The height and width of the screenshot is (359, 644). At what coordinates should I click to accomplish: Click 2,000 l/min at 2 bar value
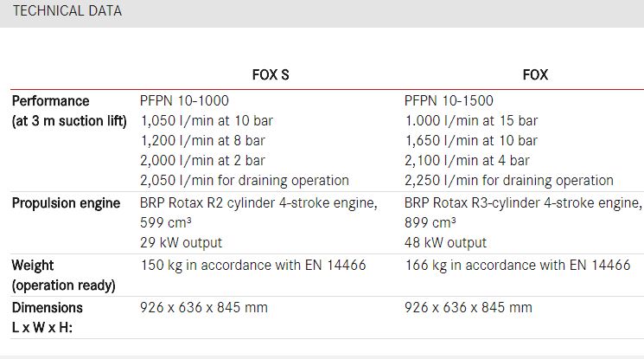pos(203,160)
